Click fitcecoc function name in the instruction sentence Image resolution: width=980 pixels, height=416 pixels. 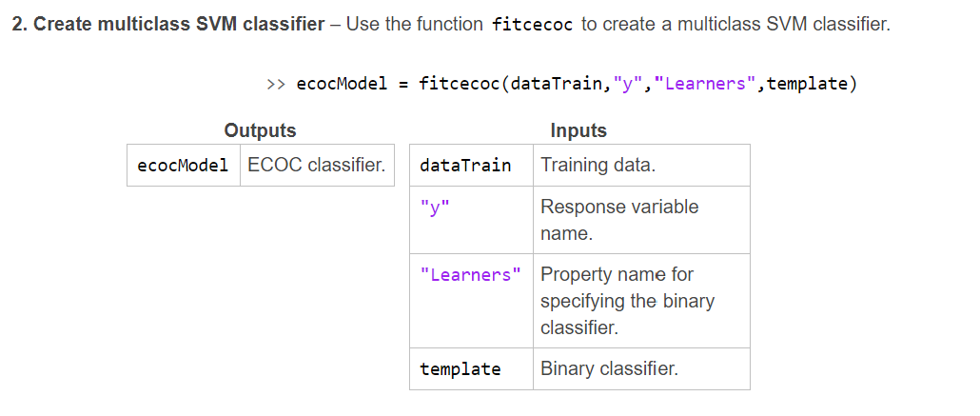pos(532,25)
